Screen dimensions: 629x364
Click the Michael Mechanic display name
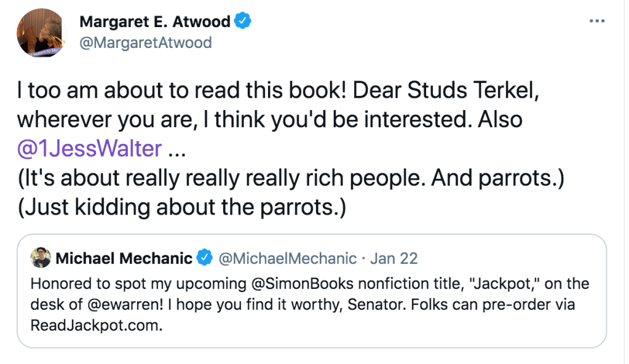click(124, 259)
